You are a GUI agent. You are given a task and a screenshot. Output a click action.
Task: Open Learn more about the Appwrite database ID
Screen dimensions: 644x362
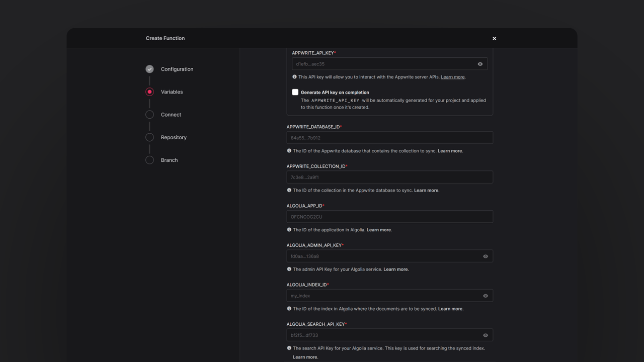(450, 151)
